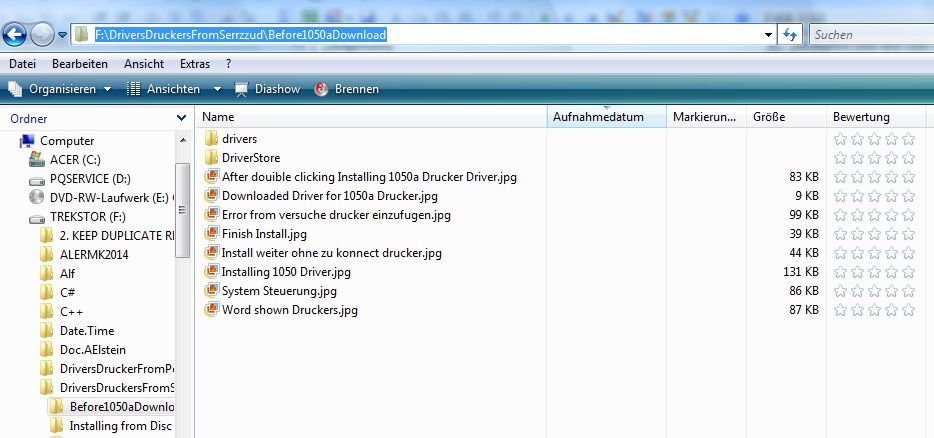
Task: Select 'Word shown Druckers.jpg' file icon
Action: click(x=211, y=310)
